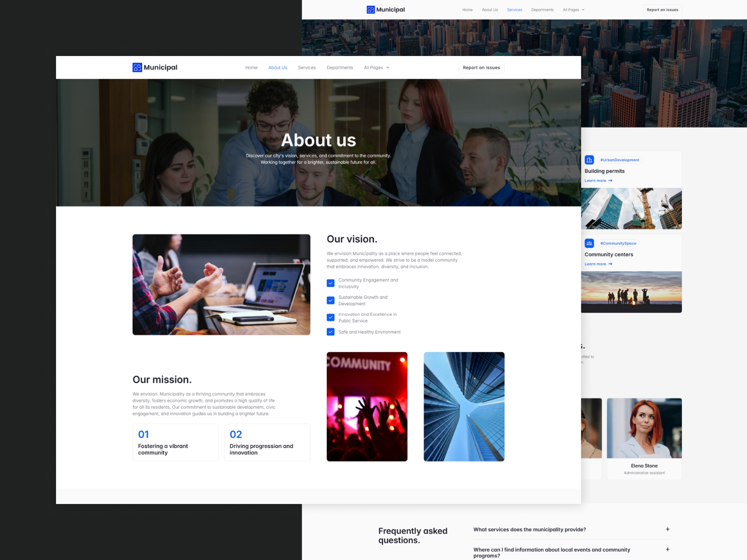This screenshot has width=747, height=560.
Task: Open the All Pages dropdown in front header
Action: pyautogui.click(x=376, y=68)
